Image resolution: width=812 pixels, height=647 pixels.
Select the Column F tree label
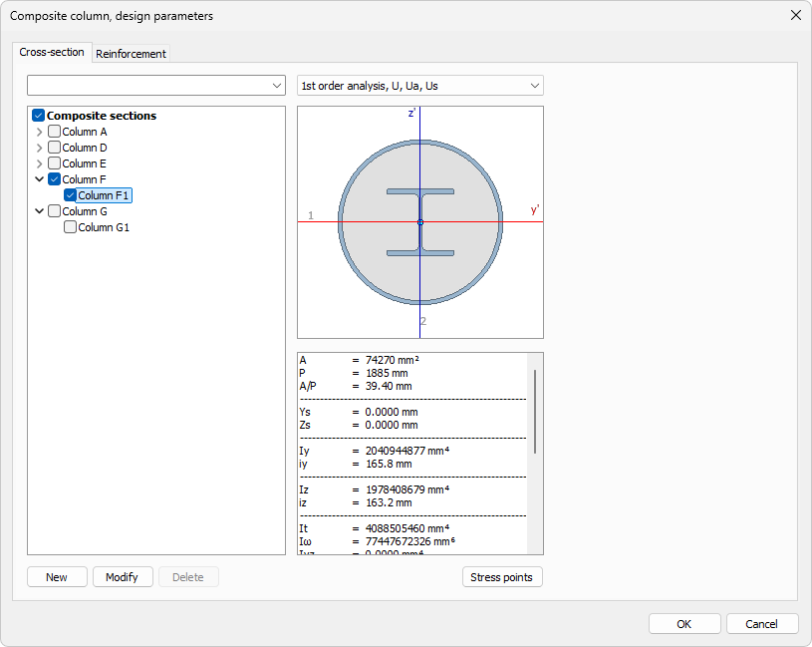pyautogui.click(x=84, y=179)
